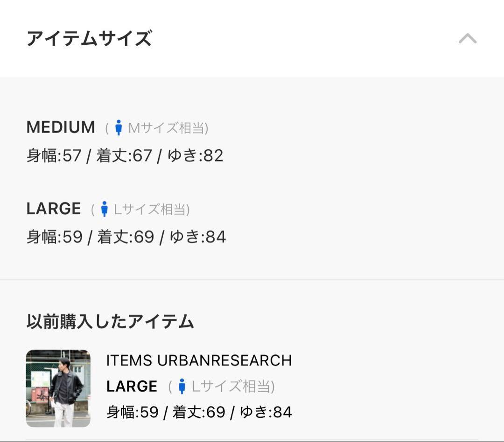Click the 身幅:59 value under the size list LARGE

pyautogui.click(x=55, y=237)
